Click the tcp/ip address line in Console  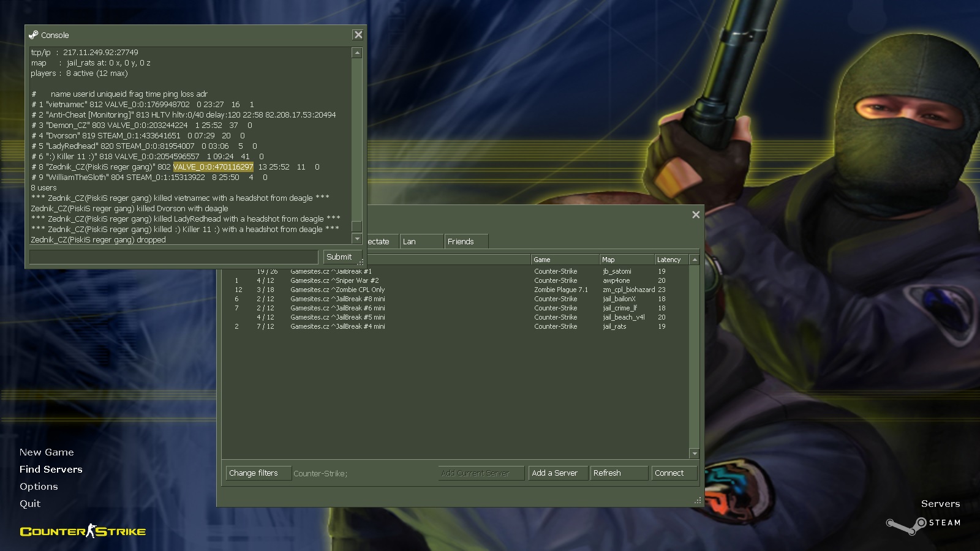point(85,52)
